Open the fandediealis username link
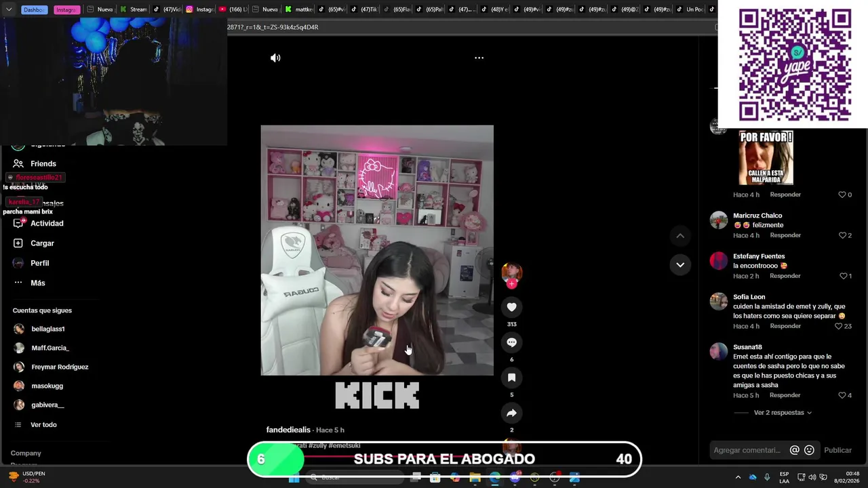The width and height of the screenshot is (868, 488). (288, 430)
